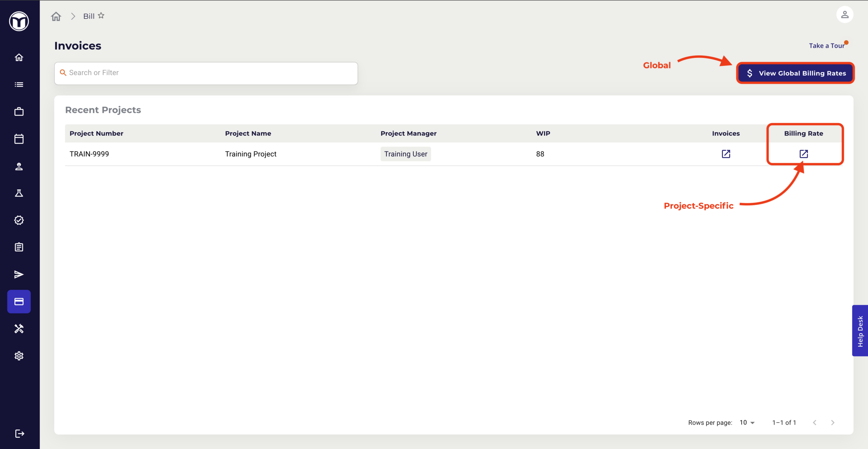Click the logout icon at sidebar bottom
Viewport: 868px width, 449px height.
click(20, 433)
